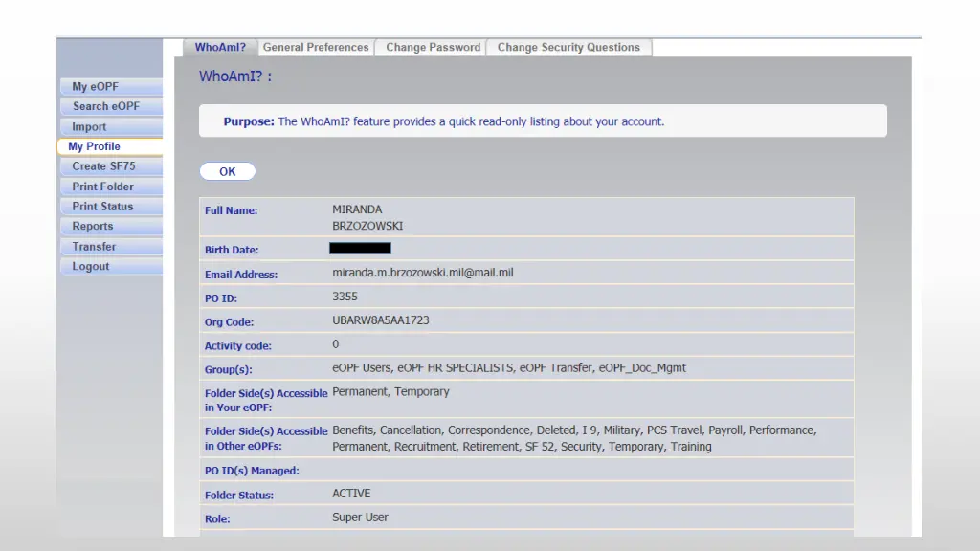The image size is (980, 551).
Task: Click Org Code value UBARW8A5AA1723
Action: [x=381, y=320]
